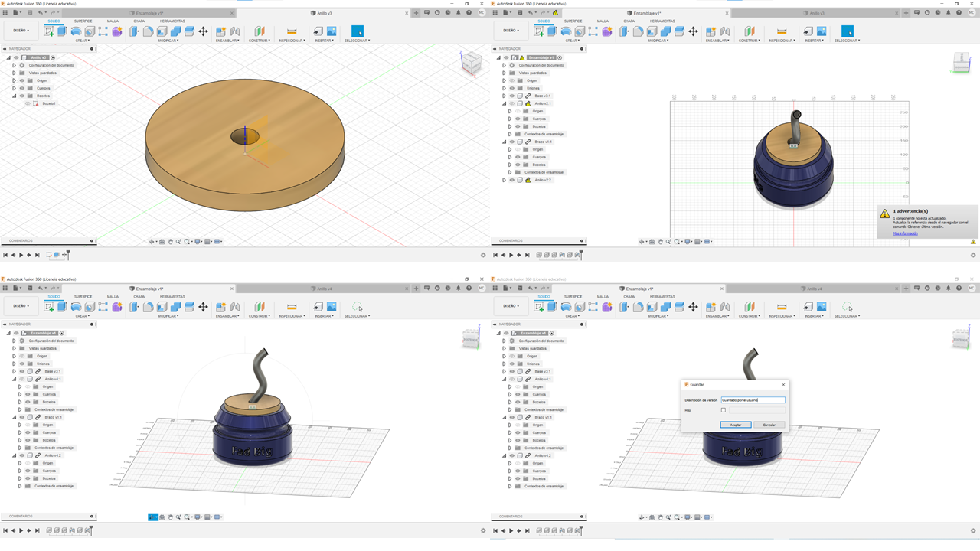
Task: Click the timeline marker in top-left window
Action: coord(67,254)
